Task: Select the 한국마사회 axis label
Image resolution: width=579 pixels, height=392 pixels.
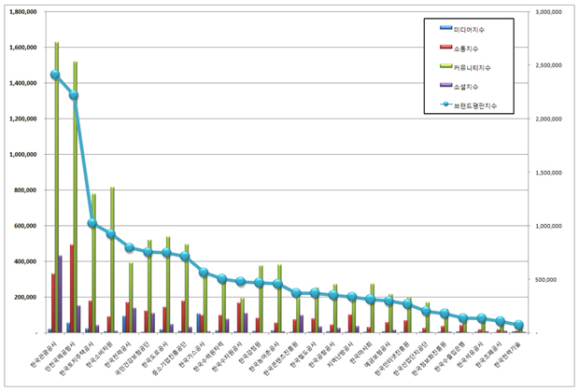Action: point(359,353)
